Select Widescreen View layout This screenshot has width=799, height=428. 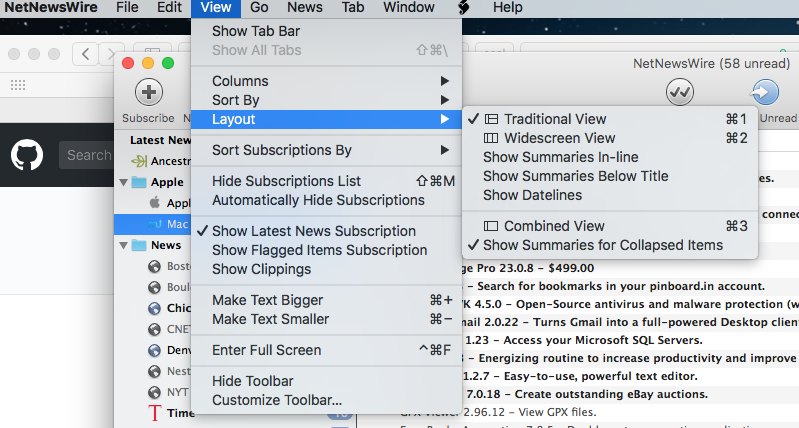tap(610, 138)
